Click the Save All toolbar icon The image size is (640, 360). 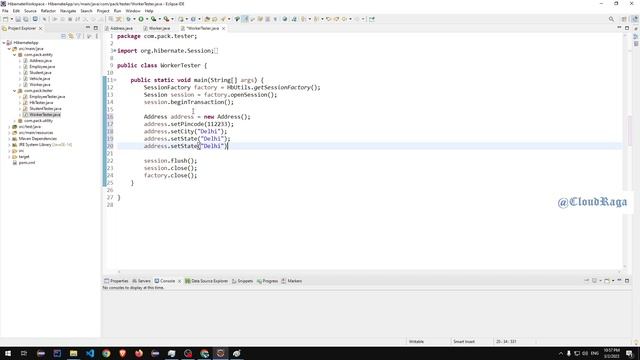tap(26, 19)
